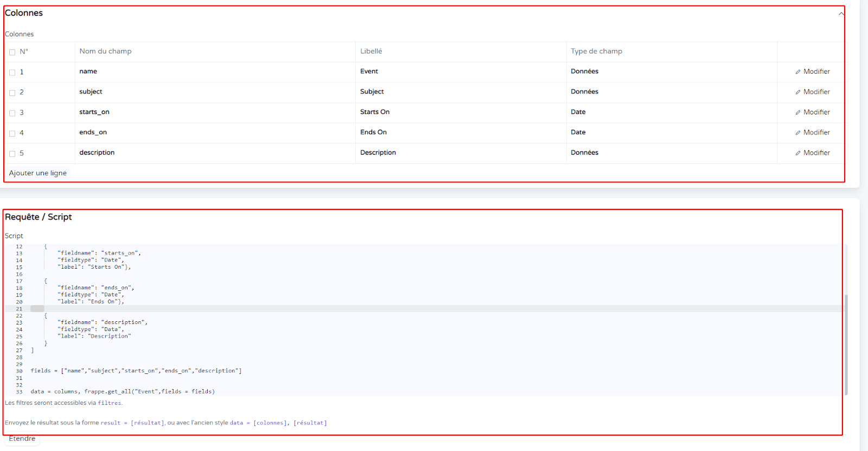The width and height of the screenshot is (868, 451).
Task: Collapse the Colonnes section with the chevron
Action: click(x=841, y=14)
